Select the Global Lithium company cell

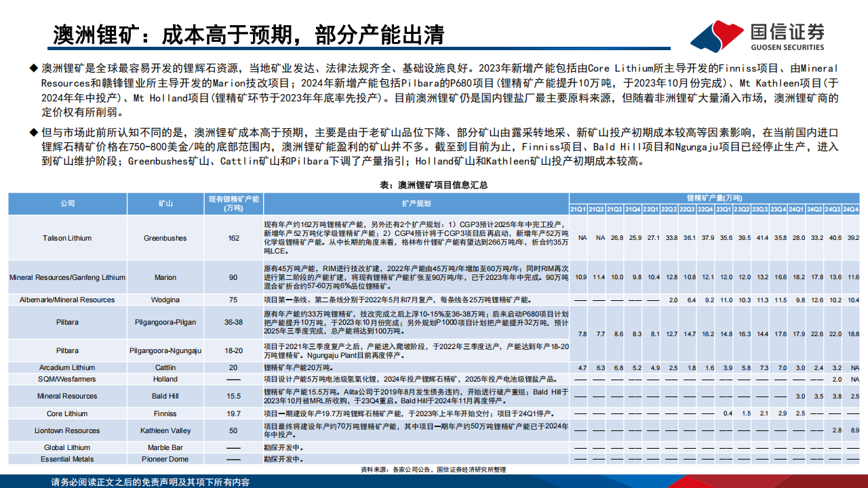pos(67,447)
